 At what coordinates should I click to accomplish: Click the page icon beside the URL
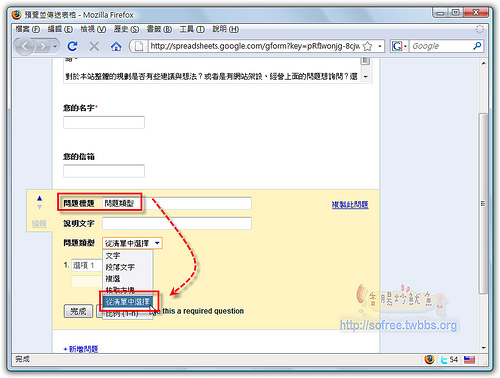click(x=139, y=46)
